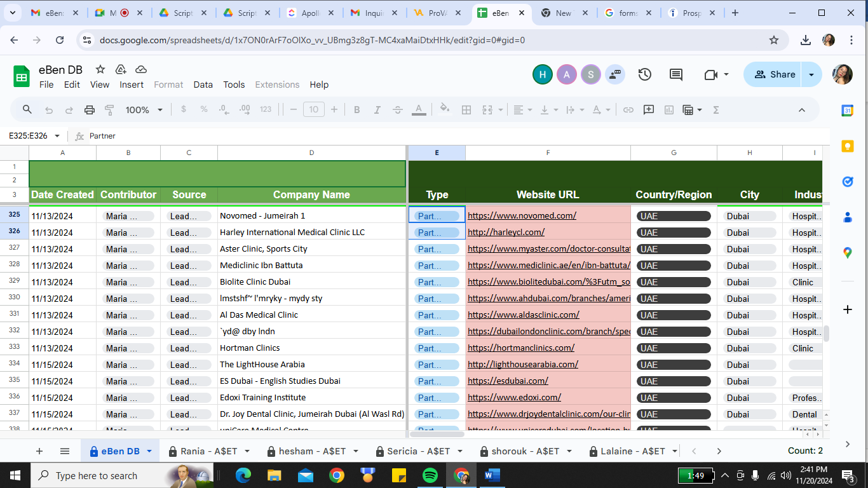Viewport: 868px width, 488px height.
Task: Open the zoom 100% dropdown
Action: point(144,110)
